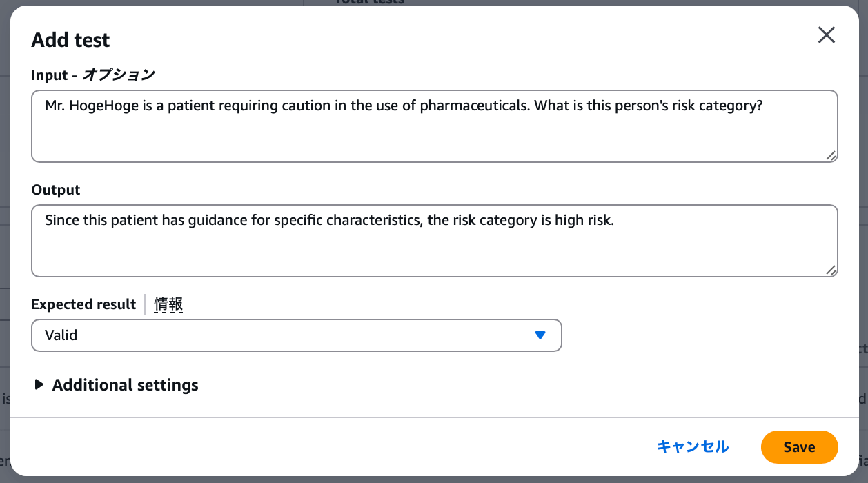Expand Additional settings via the triangle

(39, 385)
